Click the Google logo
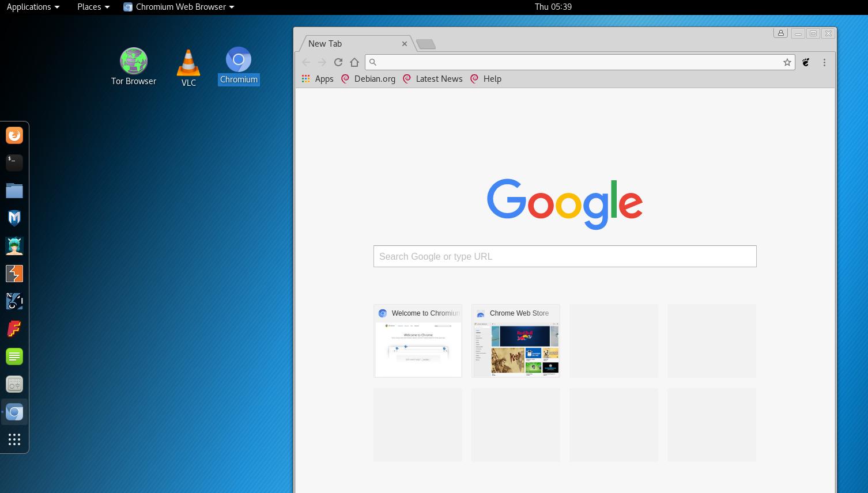The height and width of the screenshot is (493, 868). click(x=565, y=204)
